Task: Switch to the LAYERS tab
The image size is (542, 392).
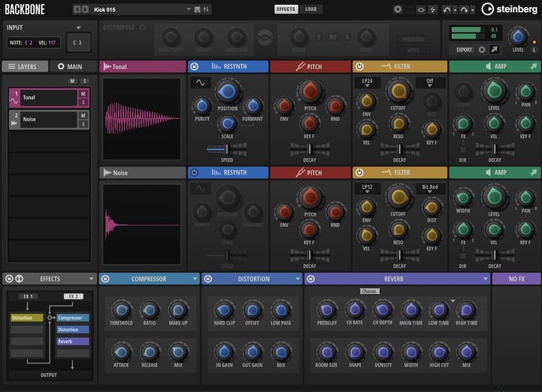Action: pos(25,66)
